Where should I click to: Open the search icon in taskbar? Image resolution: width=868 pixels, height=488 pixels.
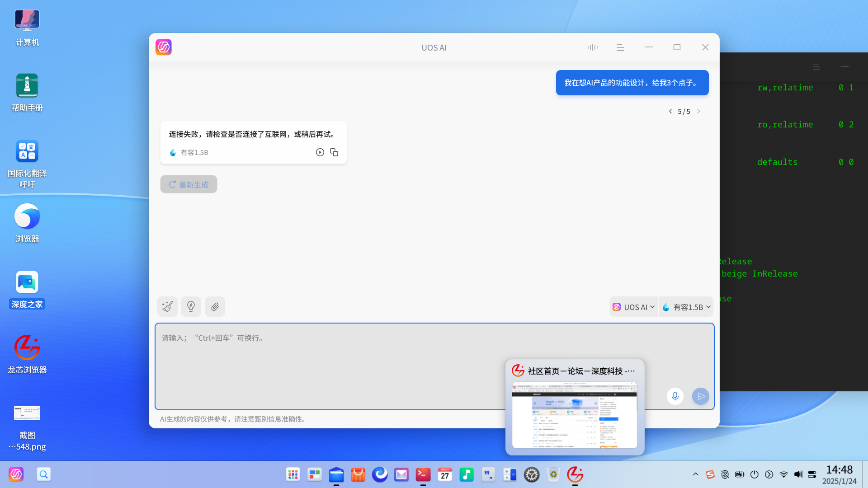[x=43, y=474]
